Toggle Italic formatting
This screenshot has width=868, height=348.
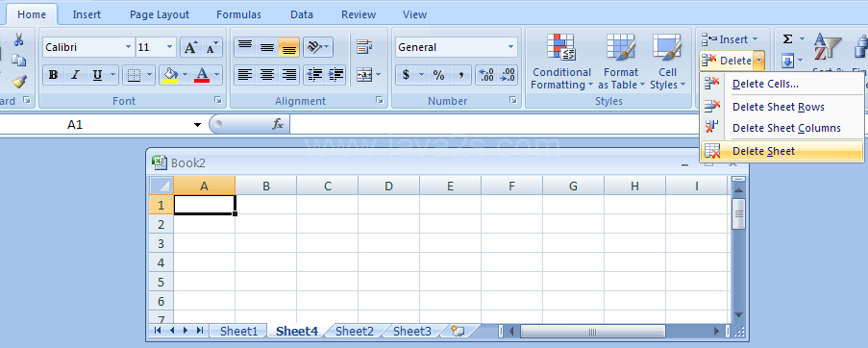pyautogui.click(x=75, y=75)
